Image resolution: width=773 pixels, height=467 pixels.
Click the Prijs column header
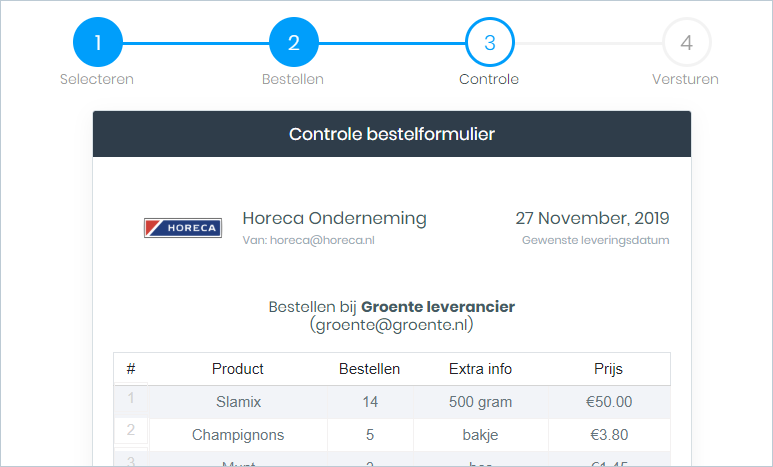click(608, 369)
